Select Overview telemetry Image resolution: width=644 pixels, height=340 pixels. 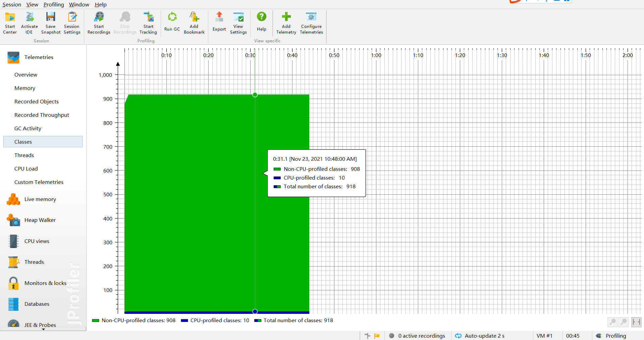click(43, 75)
